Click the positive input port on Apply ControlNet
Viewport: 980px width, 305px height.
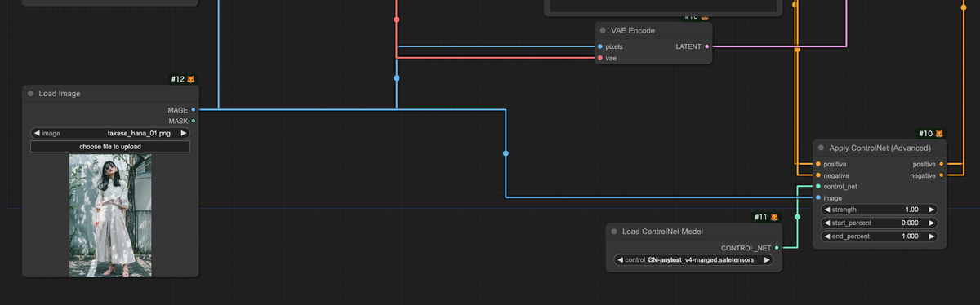(818, 164)
